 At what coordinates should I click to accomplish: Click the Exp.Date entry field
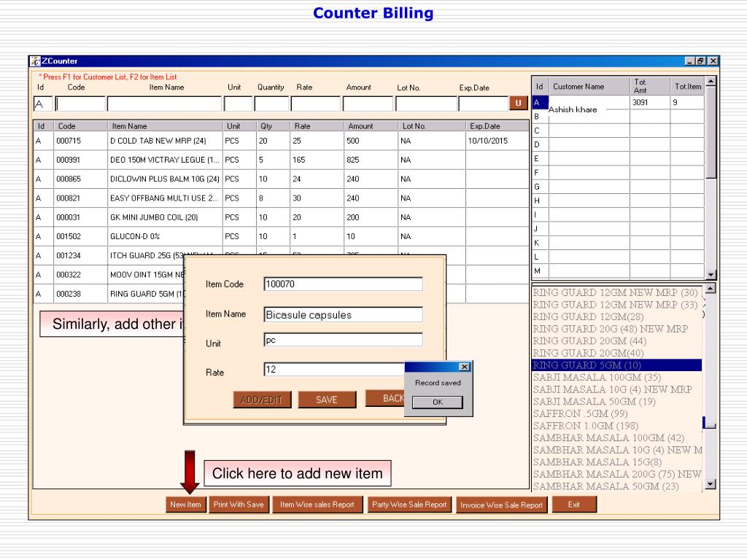click(483, 104)
